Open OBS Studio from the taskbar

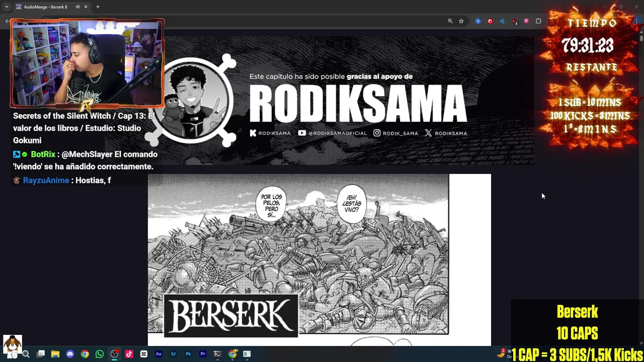114,354
